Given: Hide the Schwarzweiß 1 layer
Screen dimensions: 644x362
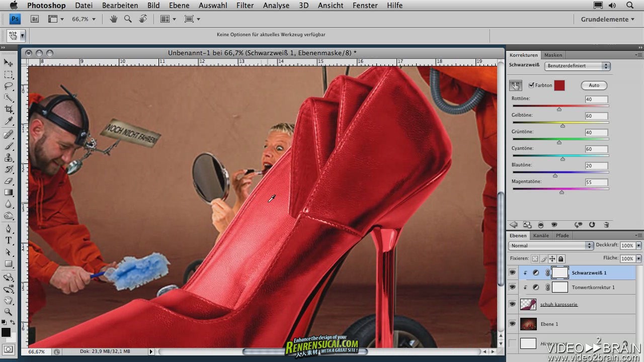Looking at the screenshot, I should point(512,273).
